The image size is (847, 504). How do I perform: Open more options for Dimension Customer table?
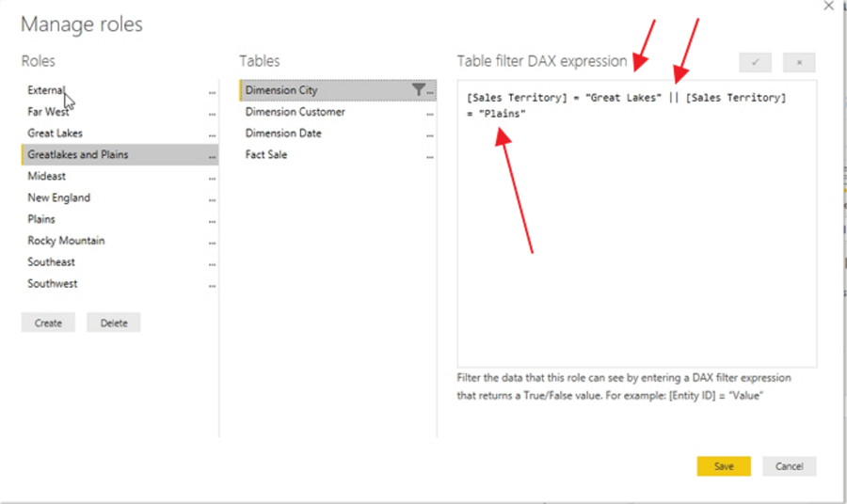430,114
